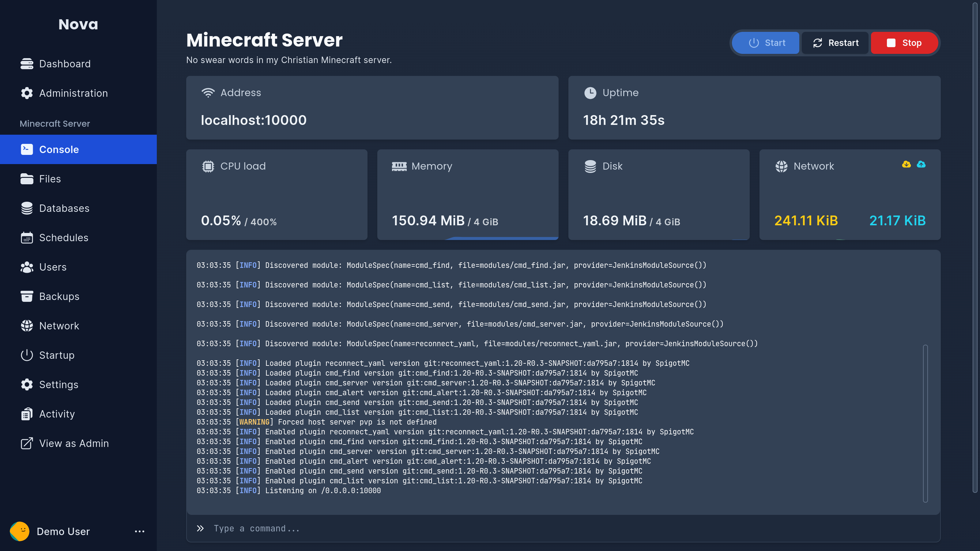Click the Discovered module cmd_find log line
This screenshot has width=980, height=551.
[451, 265]
